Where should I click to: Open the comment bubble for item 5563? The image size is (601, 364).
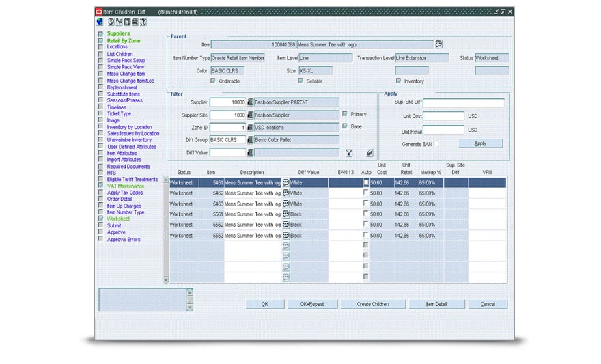tap(286, 235)
